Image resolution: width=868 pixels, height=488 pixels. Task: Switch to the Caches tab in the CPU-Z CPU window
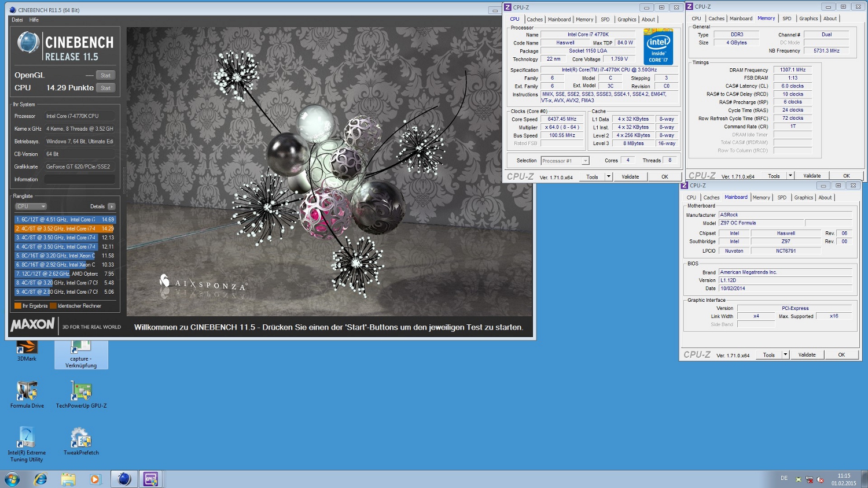tap(535, 20)
